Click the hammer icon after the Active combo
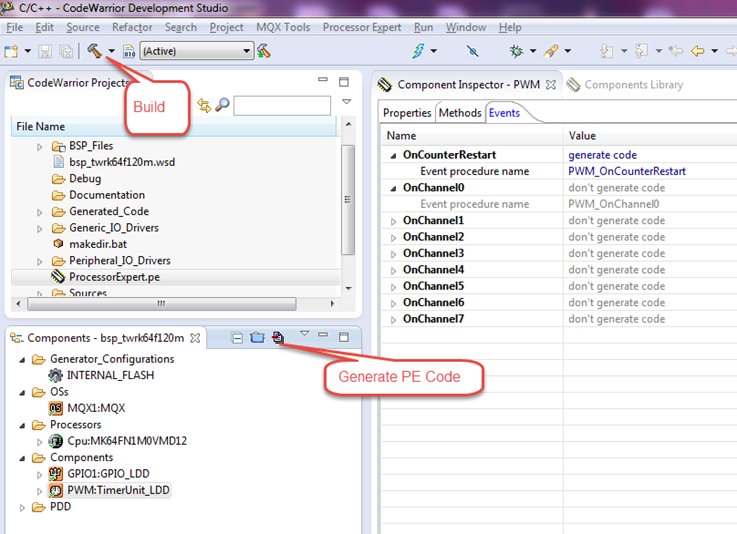 264,51
